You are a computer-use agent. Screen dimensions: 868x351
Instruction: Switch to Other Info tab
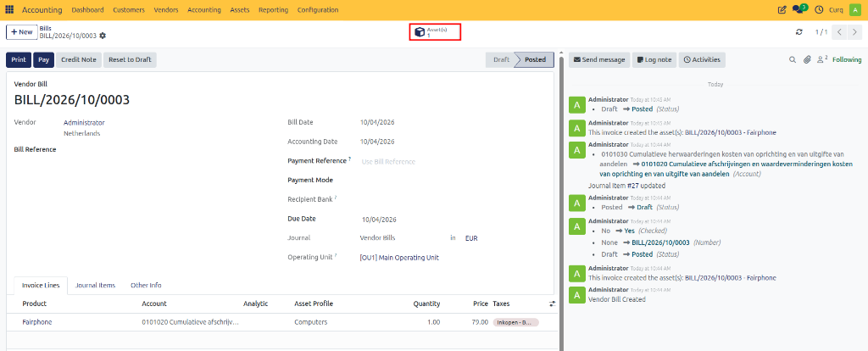coord(146,285)
